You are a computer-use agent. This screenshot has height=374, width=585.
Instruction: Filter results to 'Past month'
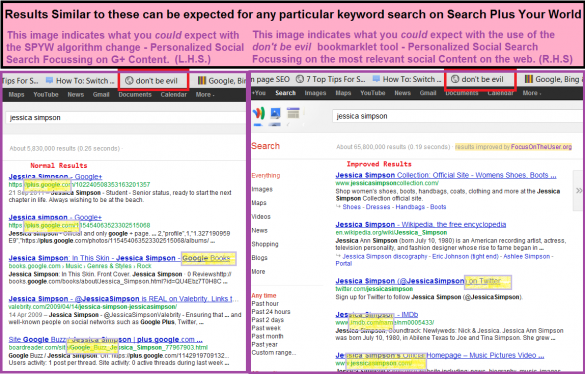pos(267,336)
